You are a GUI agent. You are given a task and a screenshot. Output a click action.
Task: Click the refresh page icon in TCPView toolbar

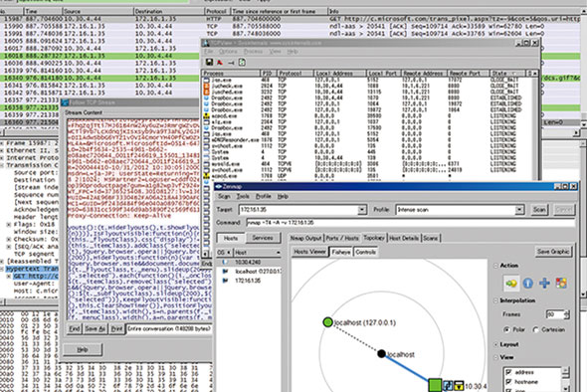242,62
